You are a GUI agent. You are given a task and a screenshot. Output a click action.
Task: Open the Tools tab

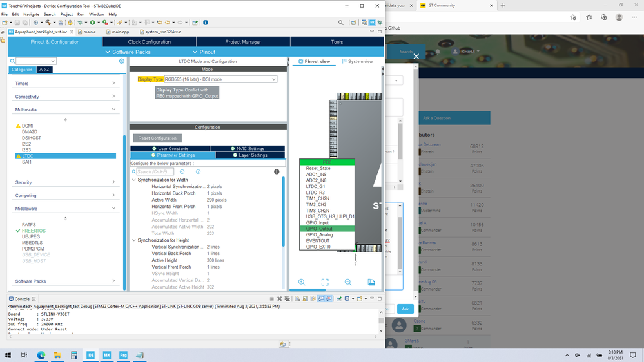337,42
